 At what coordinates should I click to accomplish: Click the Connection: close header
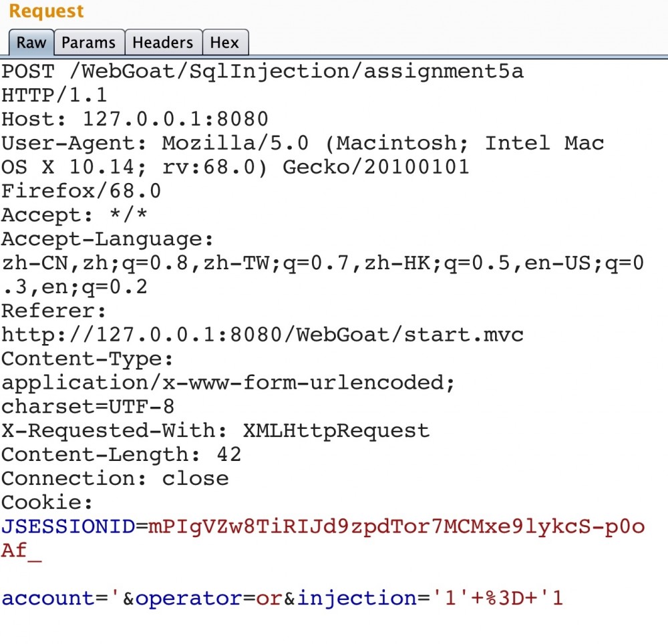[x=114, y=478]
